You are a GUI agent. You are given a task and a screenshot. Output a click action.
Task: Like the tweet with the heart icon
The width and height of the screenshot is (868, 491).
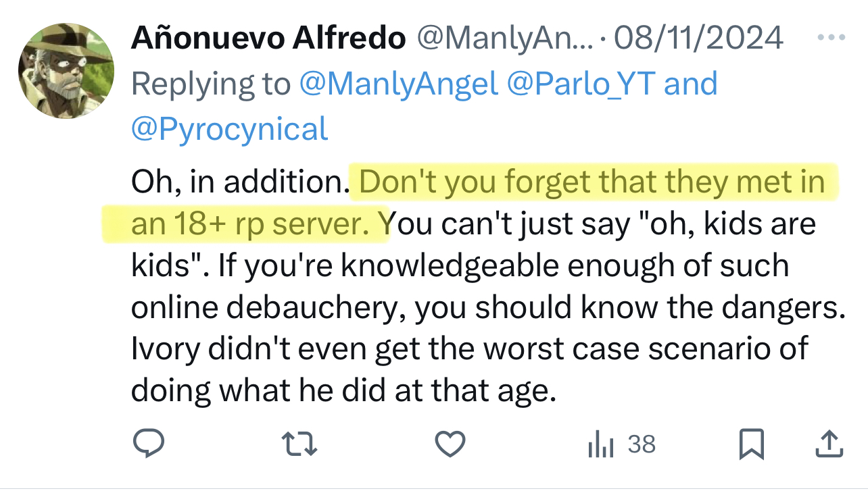point(450,444)
